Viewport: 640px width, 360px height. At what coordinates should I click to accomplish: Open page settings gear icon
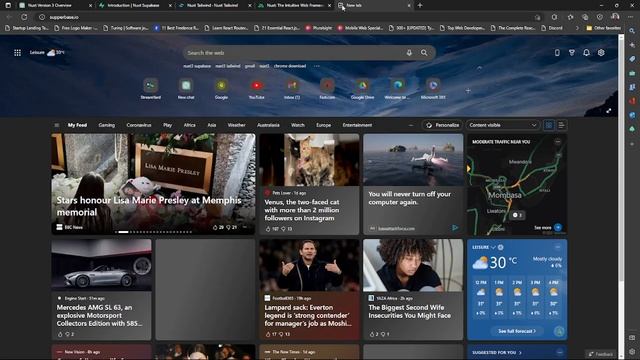pyautogui.click(x=601, y=53)
